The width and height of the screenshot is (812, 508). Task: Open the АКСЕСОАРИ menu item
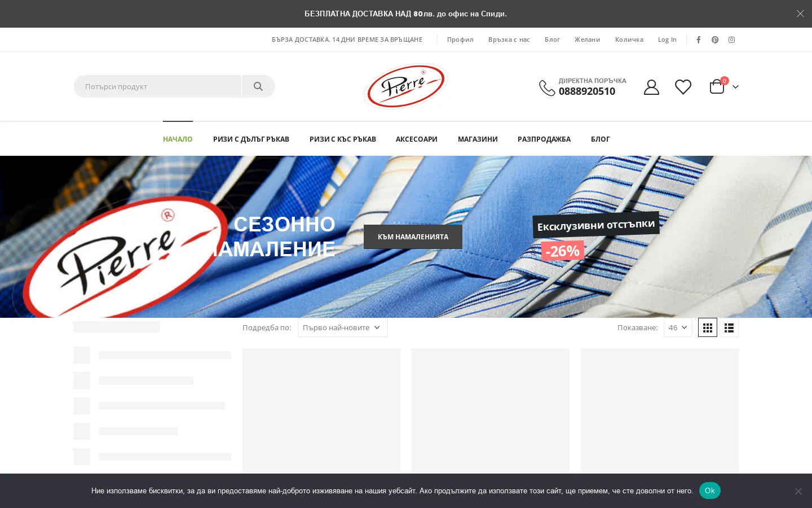coord(417,139)
